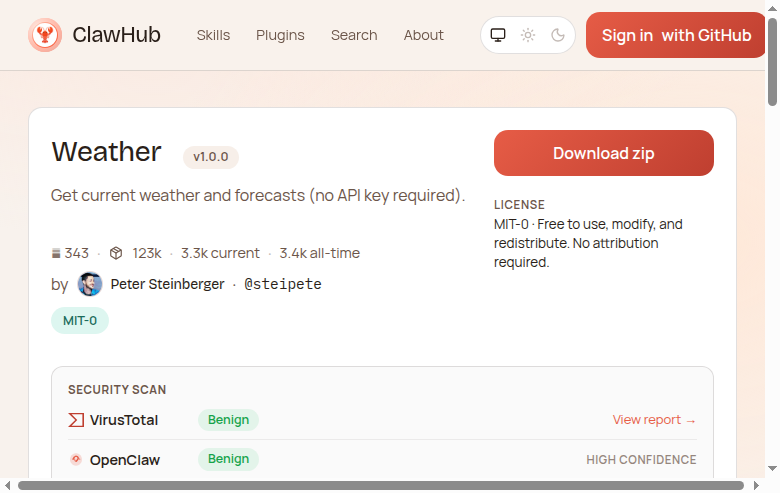Click the VirusTotal sigma logo icon
The width and height of the screenshot is (780, 493).
coord(76,420)
